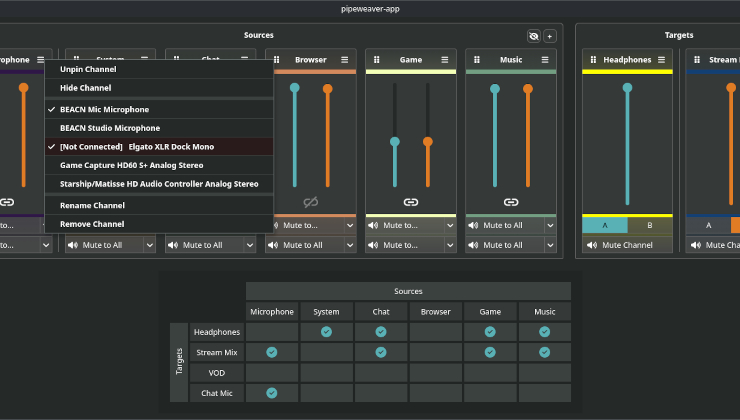
Task: Click Game channel orange fader knob
Action: 428,142
